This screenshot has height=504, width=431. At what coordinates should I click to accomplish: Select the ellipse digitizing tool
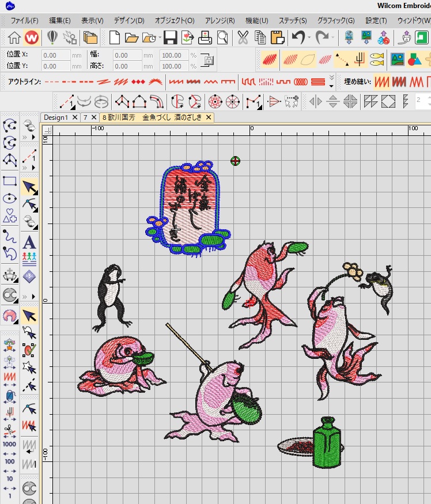[10, 198]
